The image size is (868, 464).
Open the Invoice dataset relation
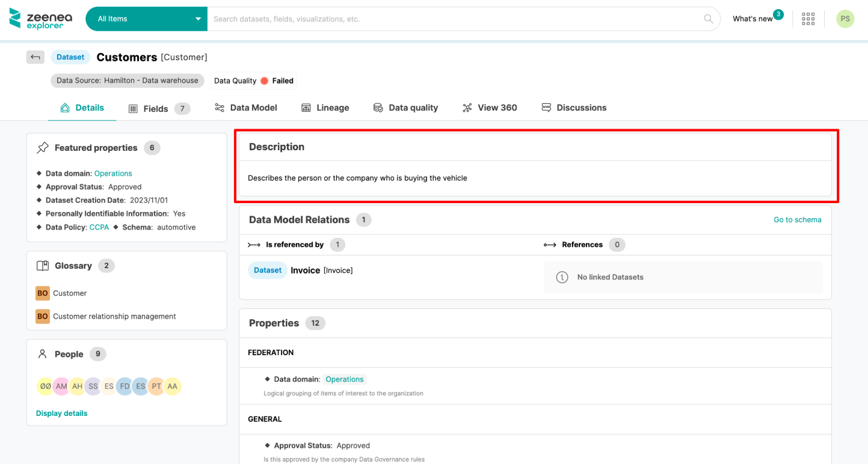click(x=305, y=270)
